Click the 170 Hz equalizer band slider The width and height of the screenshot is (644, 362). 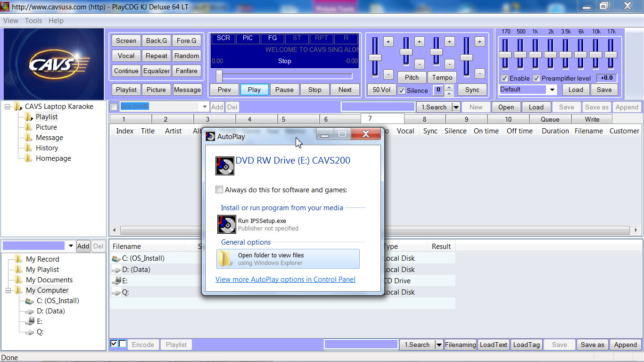coord(505,54)
